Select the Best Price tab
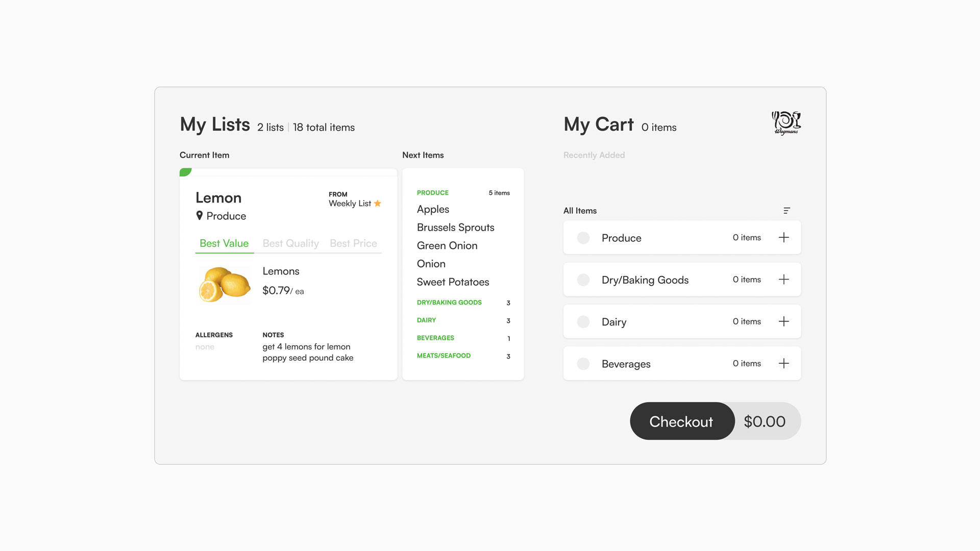The width and height of the screenshot is (980, 551). (353, 243)
